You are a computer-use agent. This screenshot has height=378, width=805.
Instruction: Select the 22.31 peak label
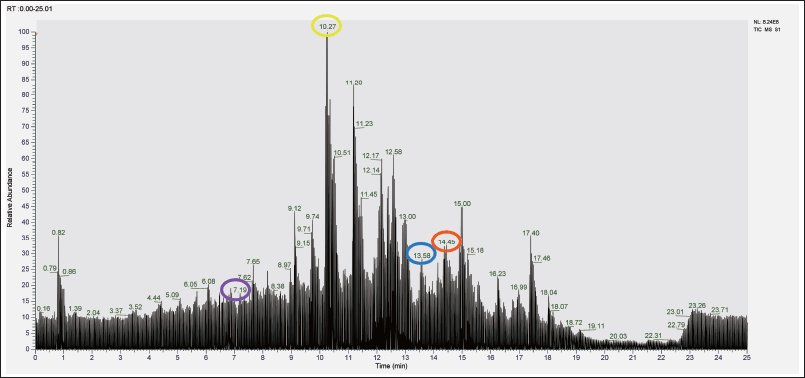click(653, 335)
